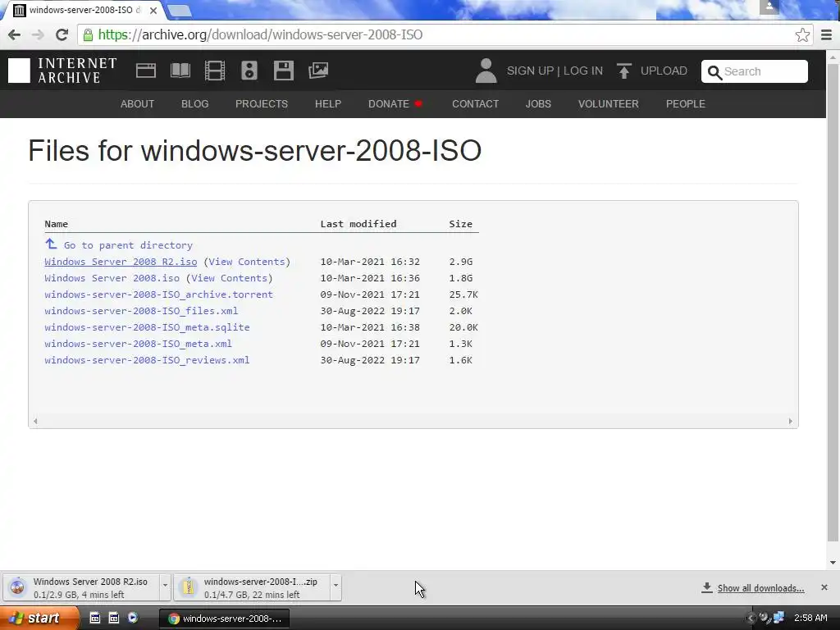Open the PROJECTS menu item
The image size is (840, 630).
coord(262,104)
